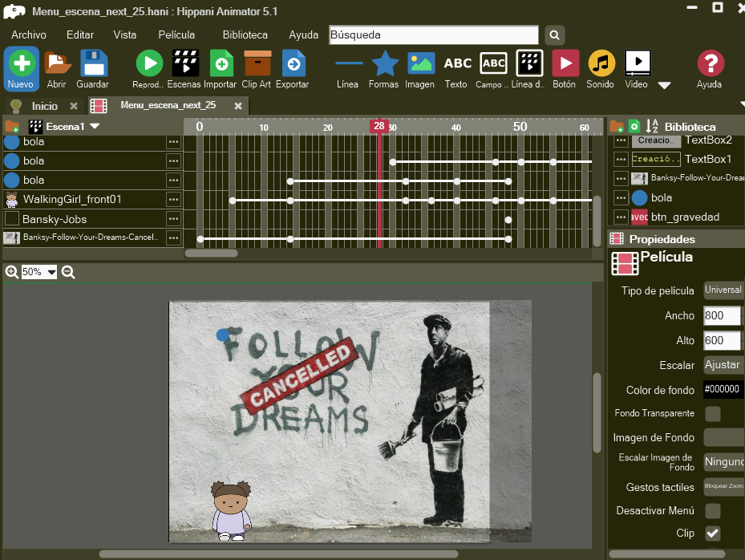
Task: Play the movie with Reproducir
Action: 148,69
